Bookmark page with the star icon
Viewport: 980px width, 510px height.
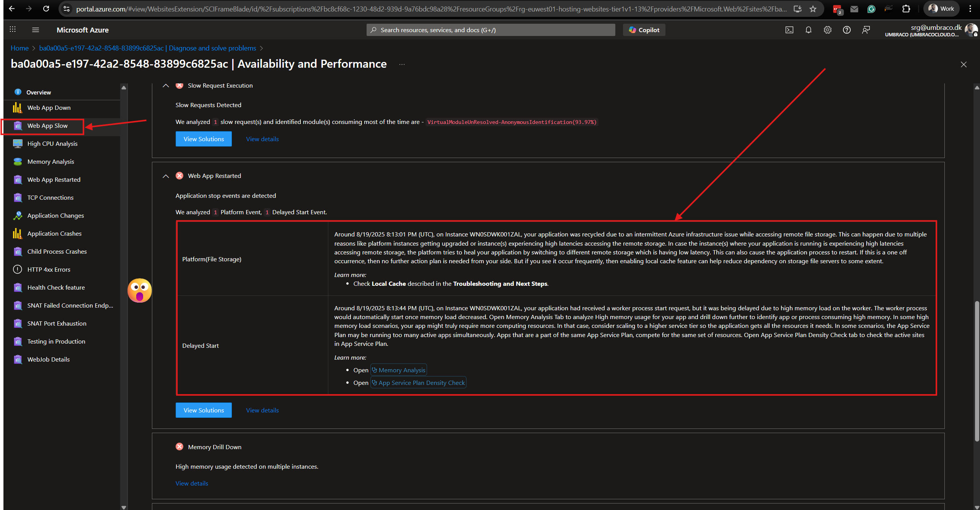[813, 9]
